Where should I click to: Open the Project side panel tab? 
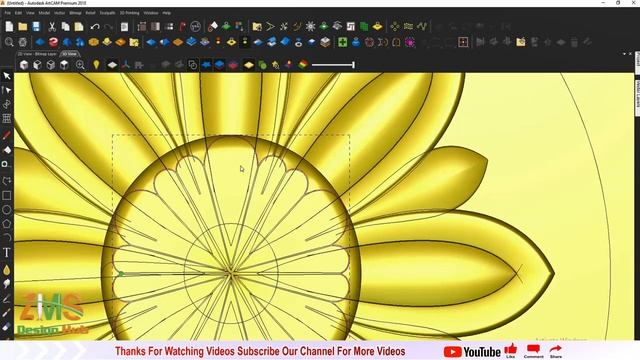[637, 63]
